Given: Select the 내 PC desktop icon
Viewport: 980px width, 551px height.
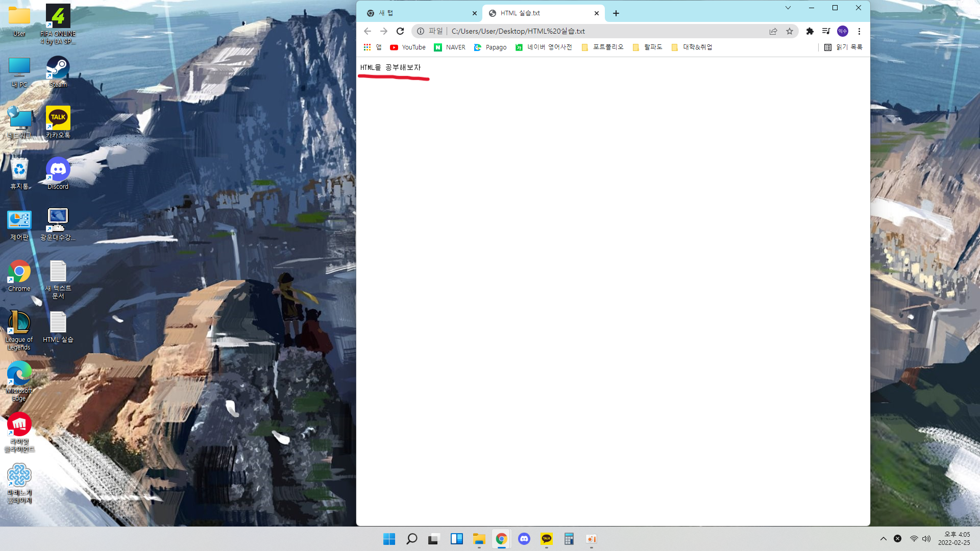Looking at the screenshot, I should tap(19, 72).
